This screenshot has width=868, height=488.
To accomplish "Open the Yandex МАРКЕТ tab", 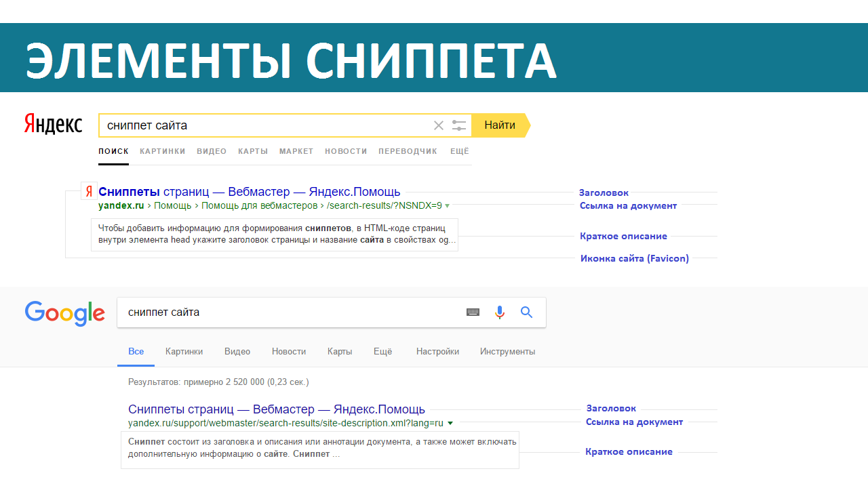I will click(296, 151).
